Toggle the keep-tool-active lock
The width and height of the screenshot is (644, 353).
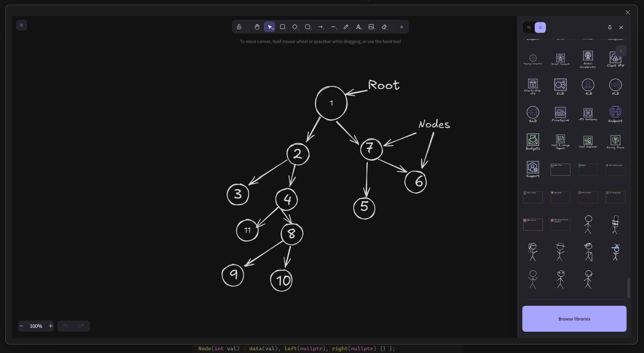pyautogui.click(x=239, y=27)
